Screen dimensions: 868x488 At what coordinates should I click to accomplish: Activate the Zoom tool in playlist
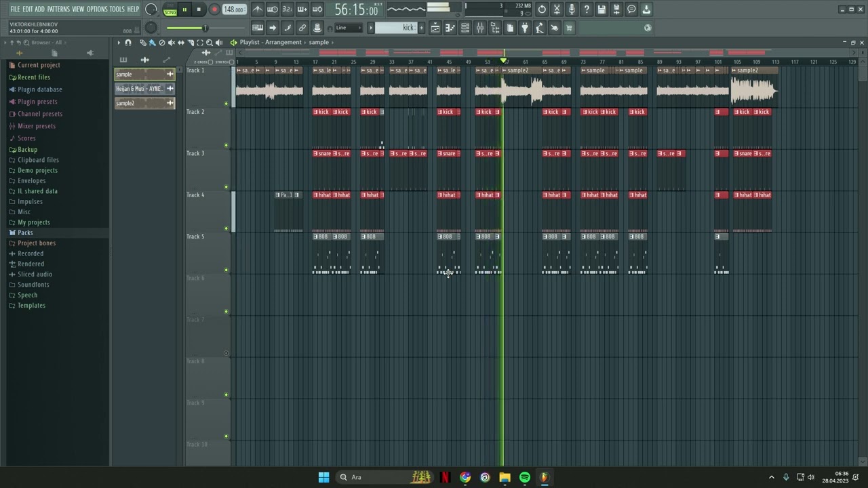tap(210, 43)
